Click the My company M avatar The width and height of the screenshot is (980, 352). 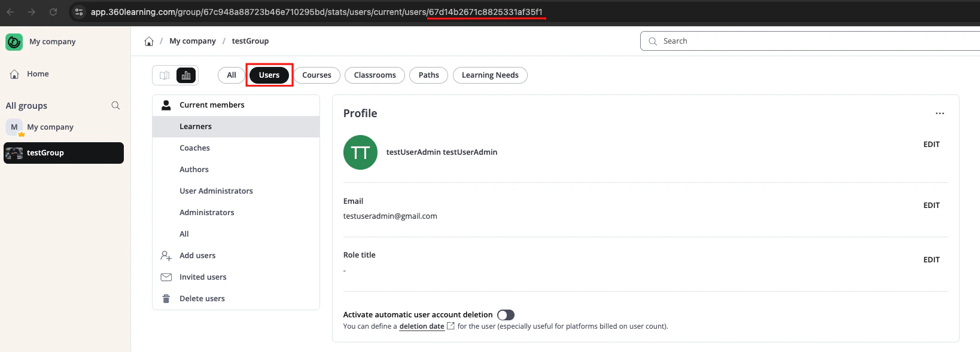(14, 127)
